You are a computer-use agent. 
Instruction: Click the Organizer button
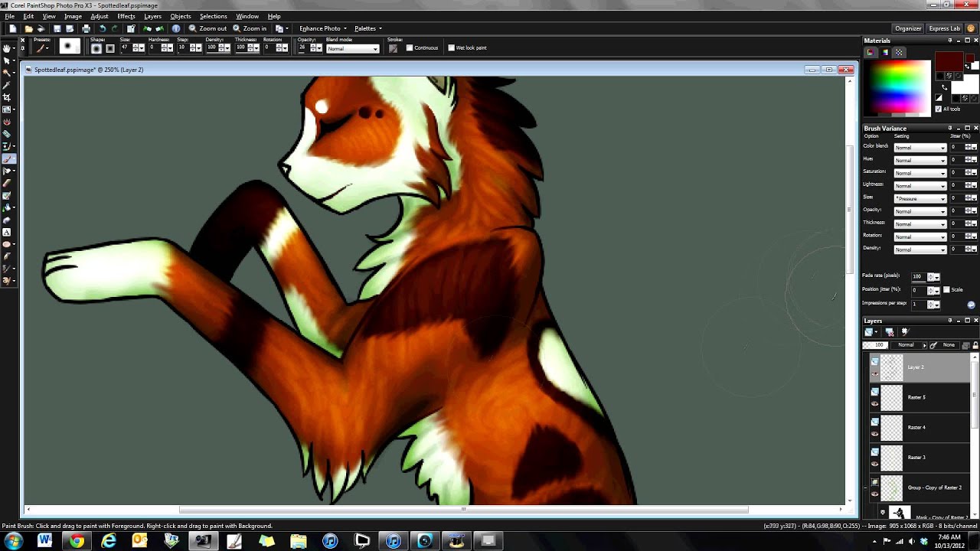click(x=908, y=28)
